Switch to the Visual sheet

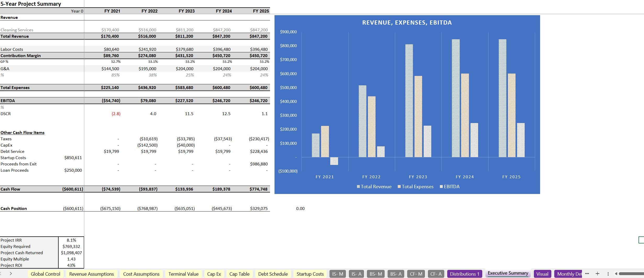click(542, 274)
